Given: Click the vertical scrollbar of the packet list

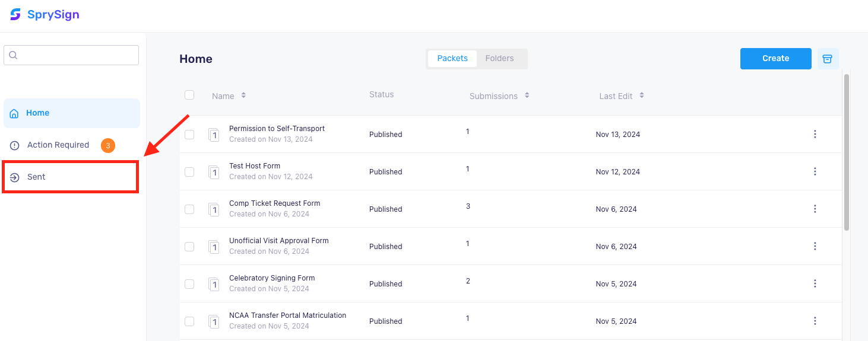Looking at the screenshot, I should coord(847,152).
